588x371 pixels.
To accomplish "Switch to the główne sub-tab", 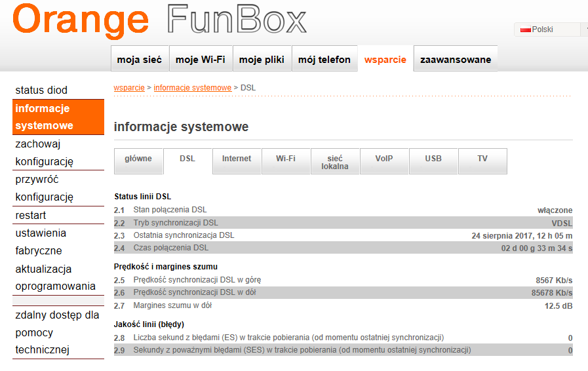I will tap(138, 161).
